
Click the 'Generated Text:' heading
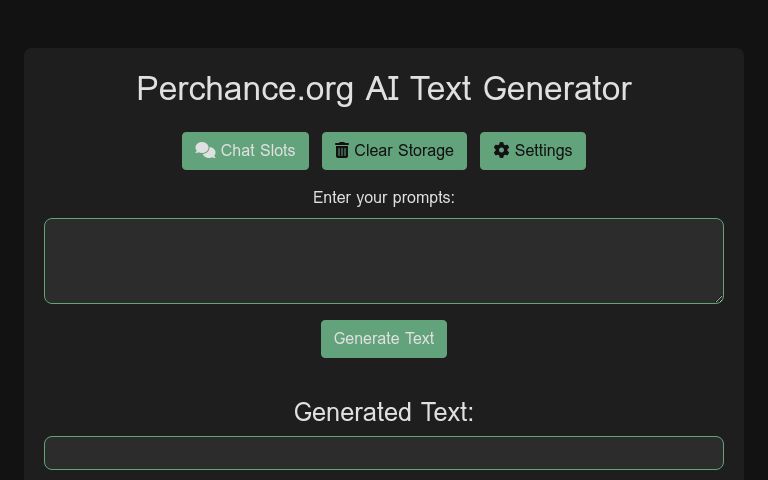(384, 412)
